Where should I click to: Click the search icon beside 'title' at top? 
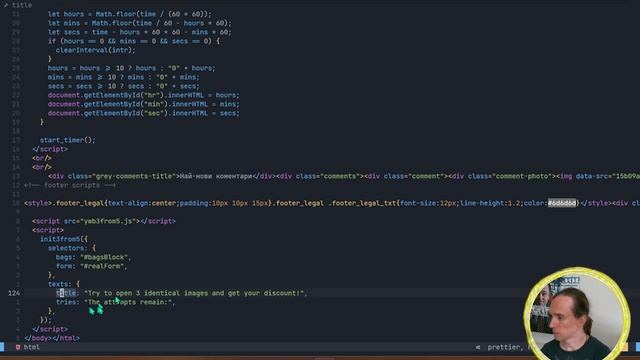(x=5, y=5)
